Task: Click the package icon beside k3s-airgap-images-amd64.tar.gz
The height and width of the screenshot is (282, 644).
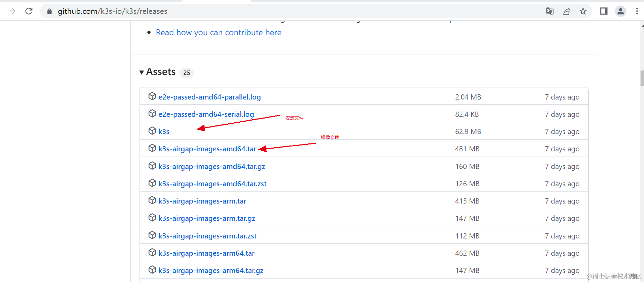Action: coord(152,166)
